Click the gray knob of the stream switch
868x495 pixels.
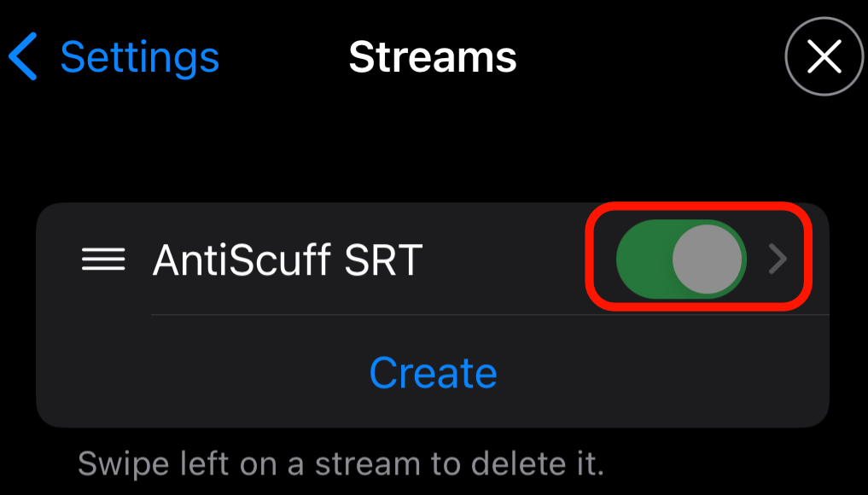(708, 259)
